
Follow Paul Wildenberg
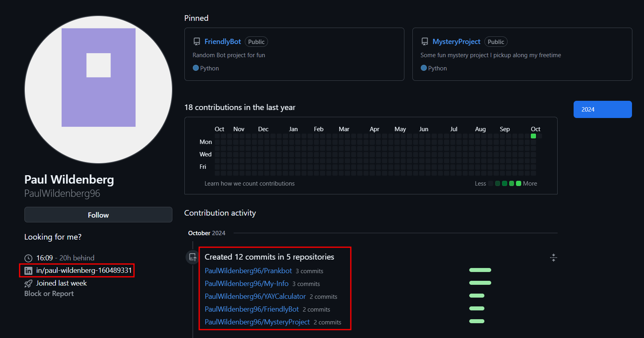point(98,215)
